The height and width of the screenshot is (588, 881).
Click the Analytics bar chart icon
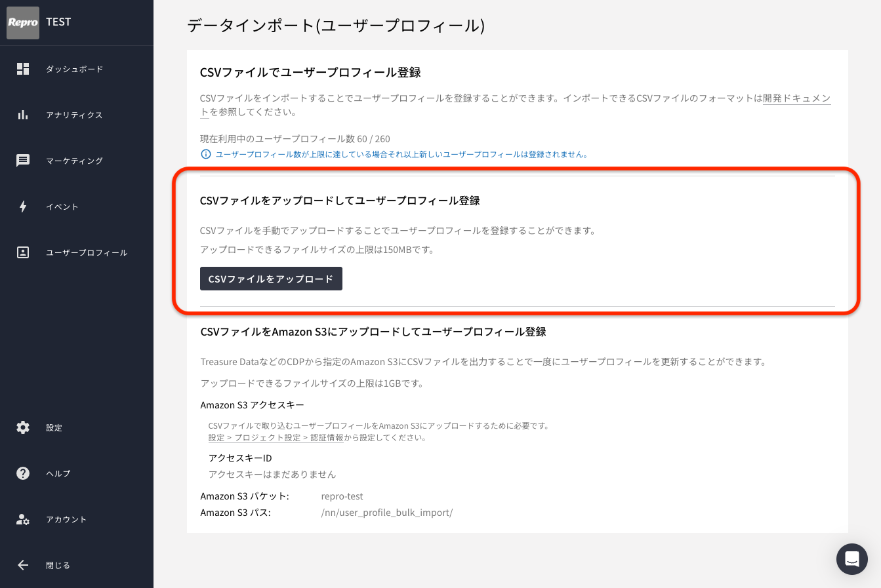(x=23, y=115)
